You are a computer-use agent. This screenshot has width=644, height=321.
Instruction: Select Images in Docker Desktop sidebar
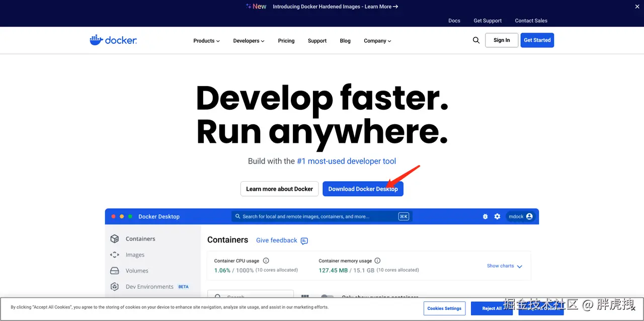pyautogui.click(x=135, y=255)
